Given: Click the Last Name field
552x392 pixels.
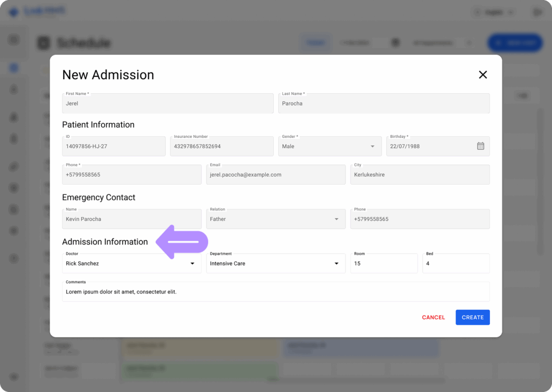Looking at the screenshot, I should (384, 103).
